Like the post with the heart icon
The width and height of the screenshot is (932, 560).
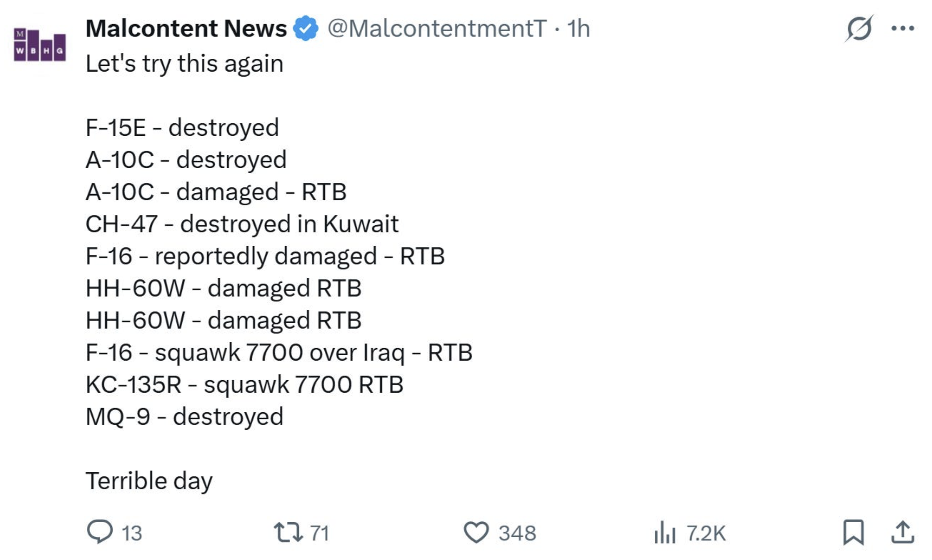coord(476,532)
